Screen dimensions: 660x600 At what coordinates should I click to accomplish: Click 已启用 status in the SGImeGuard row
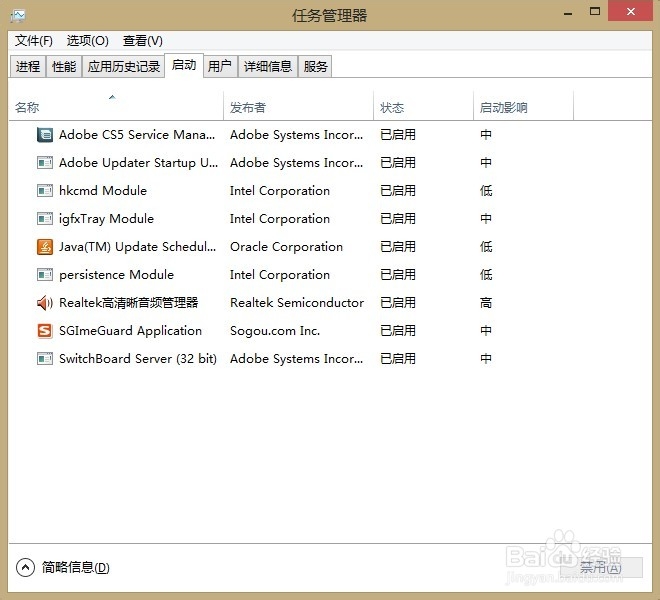click(398, 331)
